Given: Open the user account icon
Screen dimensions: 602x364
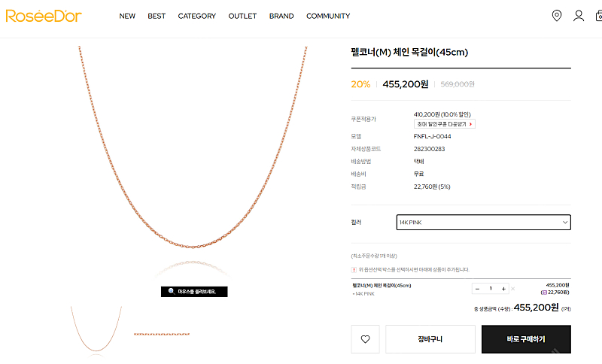Looking at the screenshot, I should coord(579,16).
